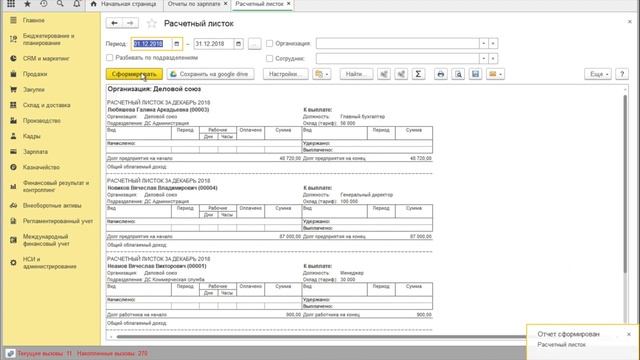Open Главное section in sidebar
Screen dimensions: 640x360
pyautogui.click(x=33, y=20)
